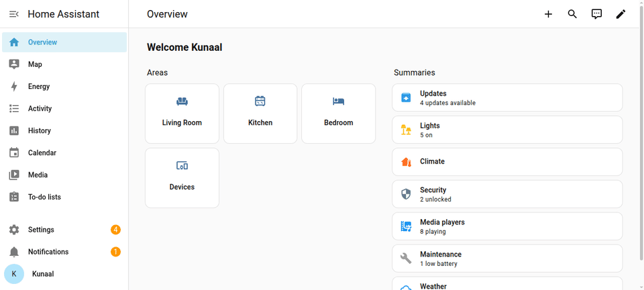Collapse the sidebar with the menu icon
The image size is (644, 290).
(14, 14)
